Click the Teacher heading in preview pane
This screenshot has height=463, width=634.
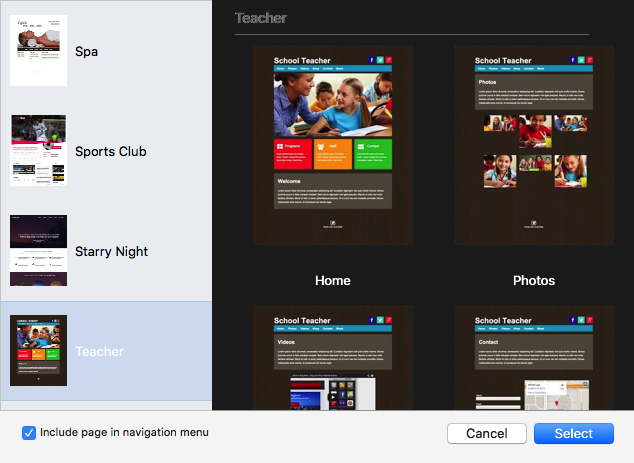pyautogui.click(x=261, y=18)
